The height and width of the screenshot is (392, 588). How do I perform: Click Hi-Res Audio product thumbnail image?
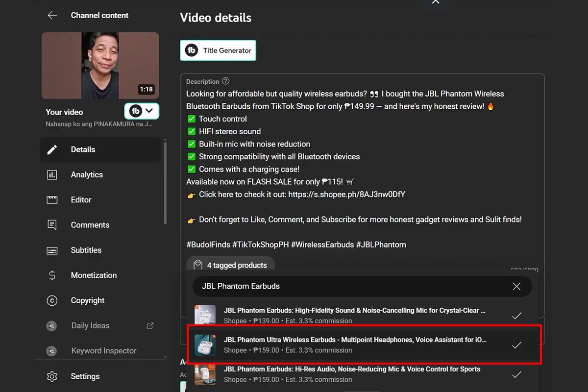click(x=205, y=374)
